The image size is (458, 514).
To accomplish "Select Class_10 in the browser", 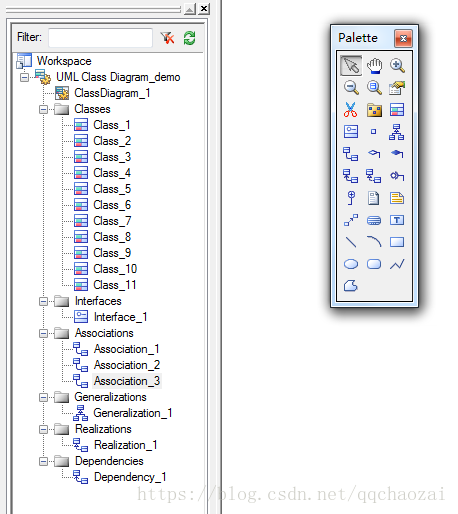I will tap(115, 269).
